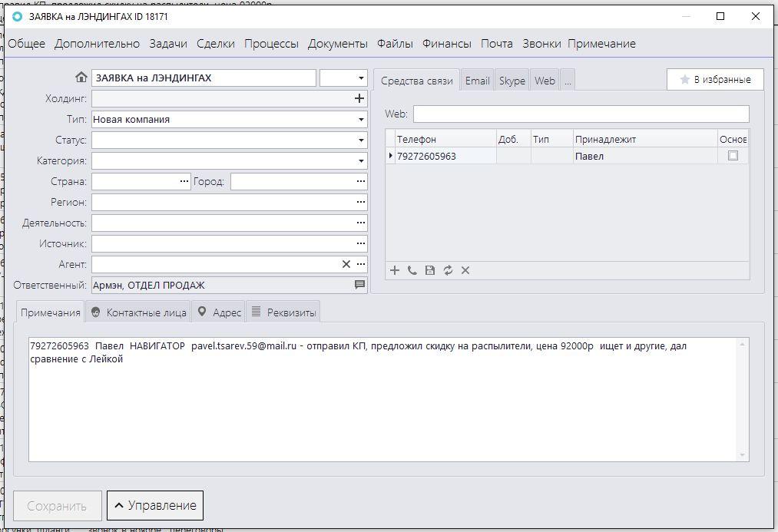Click the Управление button

pos(155,505)
